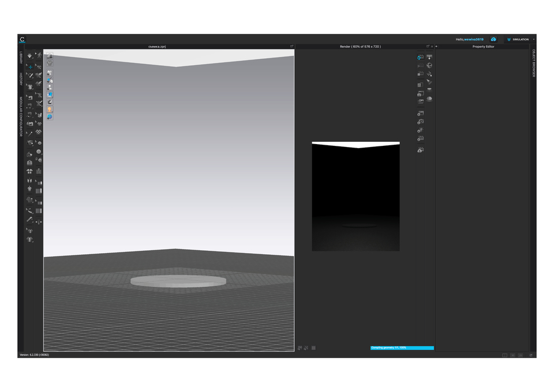The height and width of the screenshot is (392, 554).
Task: Click the round platform disc in 3D view
Action: [178, 281]
